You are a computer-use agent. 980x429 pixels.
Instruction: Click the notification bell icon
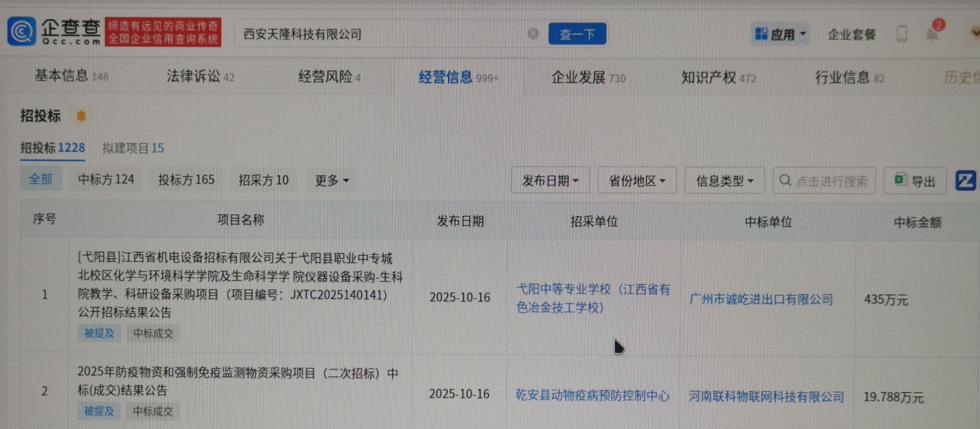point(933,34)
